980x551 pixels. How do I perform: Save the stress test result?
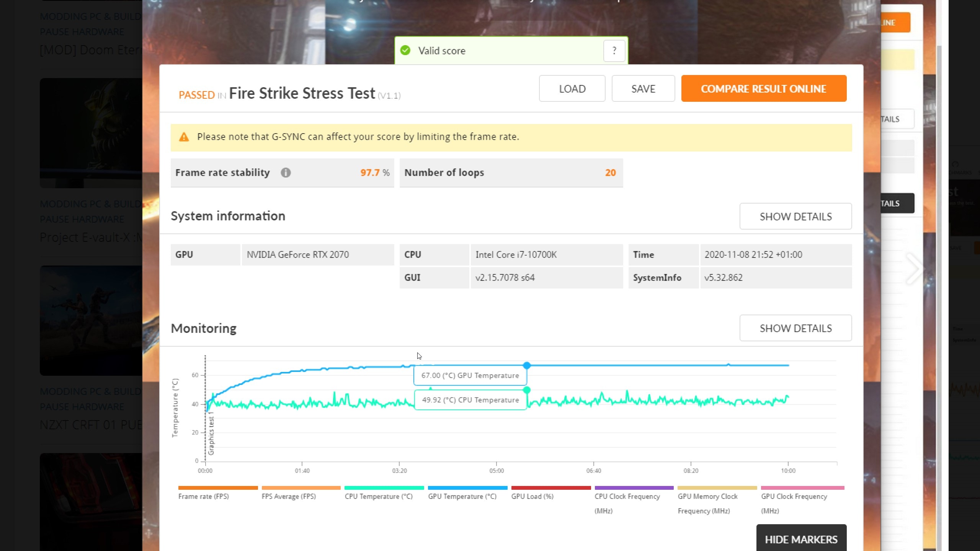643,88
